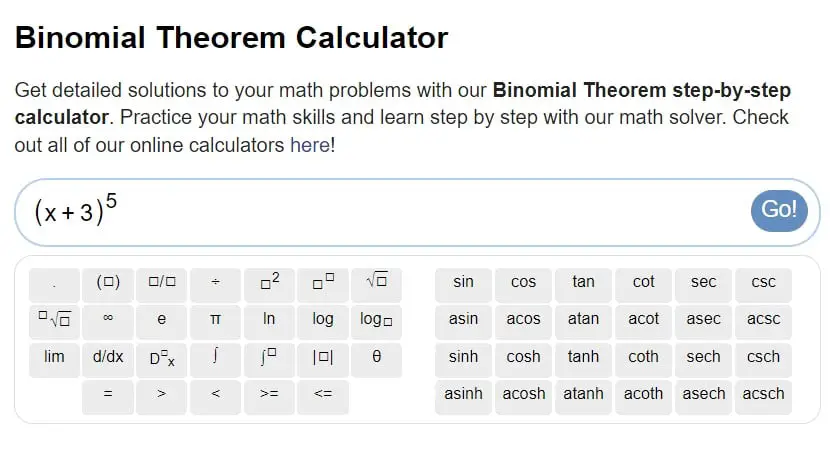Image resolution: width=830 pixels, height=452 pixels.
Task: Insert the squared exponent key
Action: click(x=269, y=282)
